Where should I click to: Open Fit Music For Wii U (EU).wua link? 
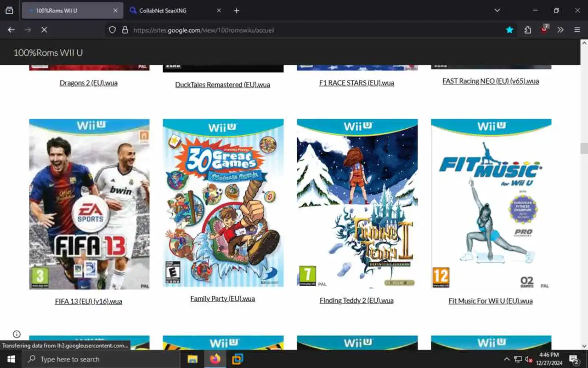tap(491, 301)
